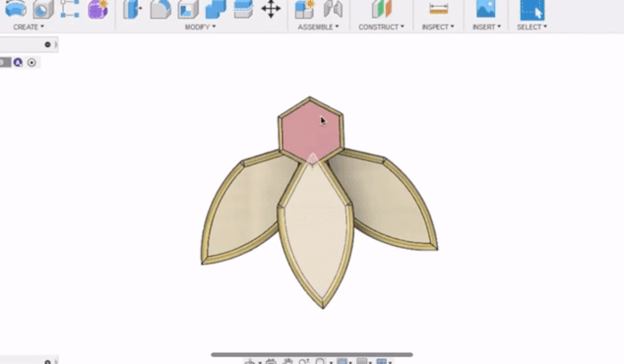Expand the SELECT dropdown
The width and height of the screenshot is (624, 364).
(x=531, y=27)
